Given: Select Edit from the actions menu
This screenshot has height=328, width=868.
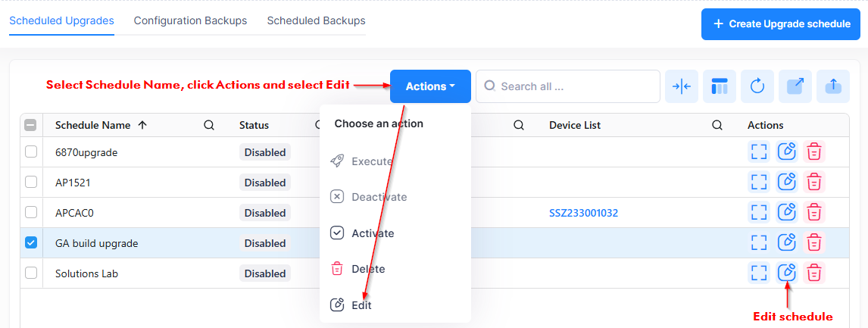Looking at the screenshot, I should [x=361, y=305].
